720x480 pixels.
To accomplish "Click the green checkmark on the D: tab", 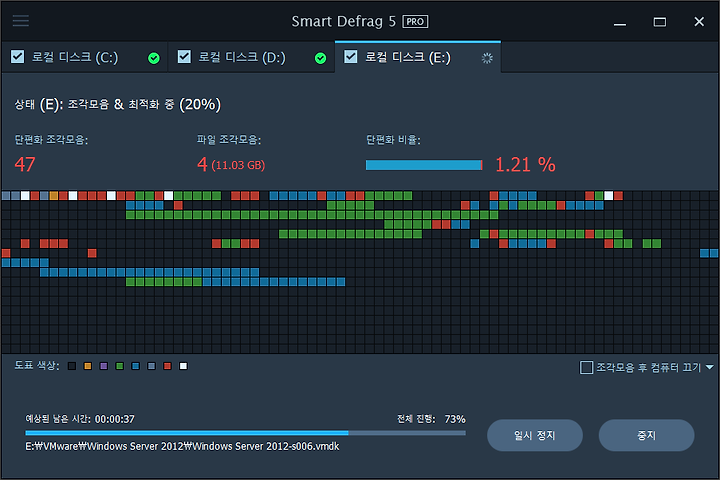I will click(321, 58).
